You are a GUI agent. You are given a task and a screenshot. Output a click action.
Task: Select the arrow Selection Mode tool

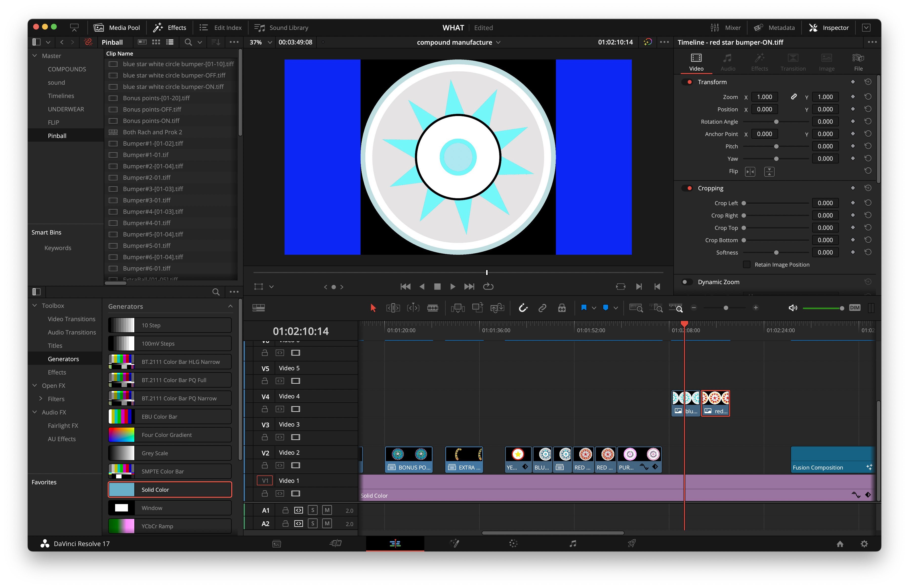373,308
